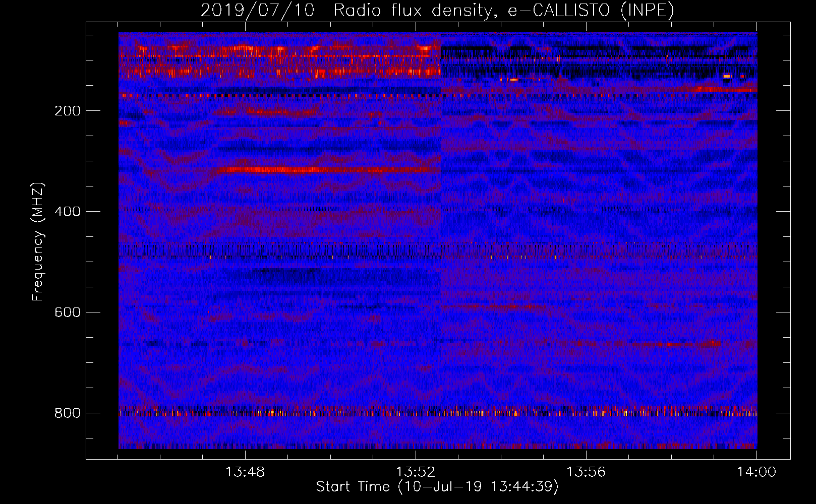816x504 pixels.
Task: Click the 13:52 time tick label
Action: pos(415,472)
